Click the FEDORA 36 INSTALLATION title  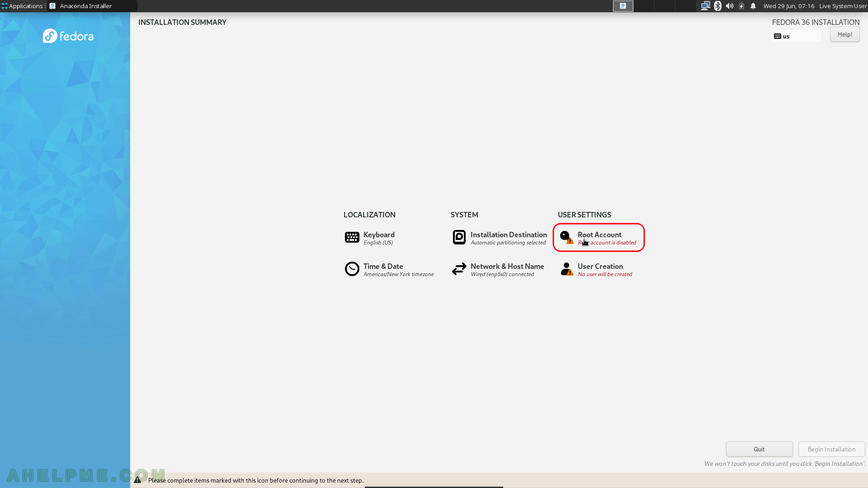(x=816, y=22)
